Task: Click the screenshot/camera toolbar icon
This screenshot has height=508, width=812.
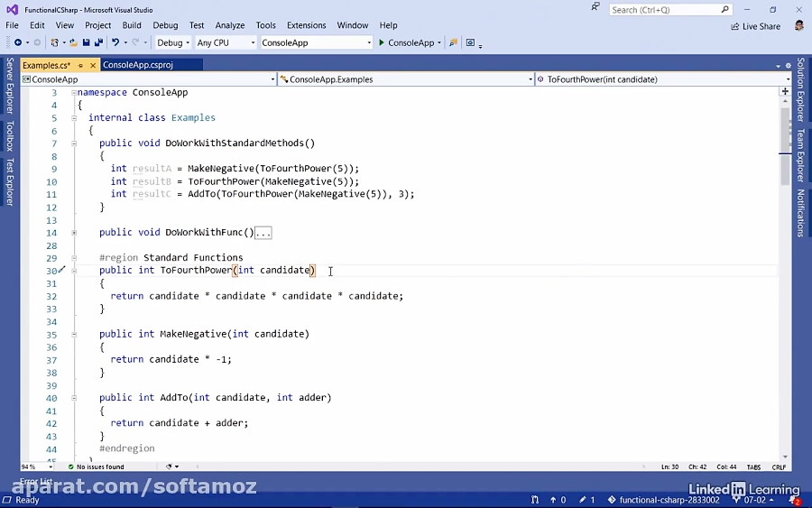Action: 470,42
